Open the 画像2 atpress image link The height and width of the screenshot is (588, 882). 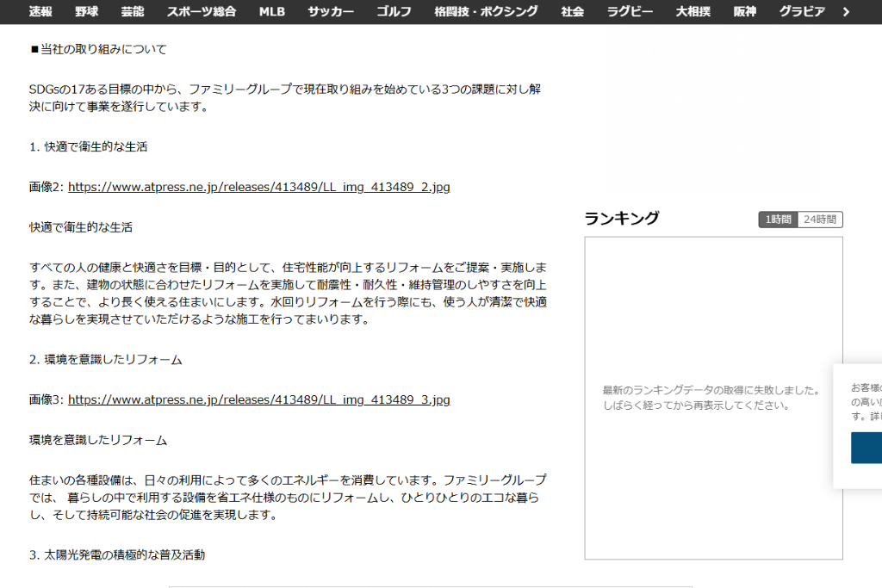click(258, 187)
